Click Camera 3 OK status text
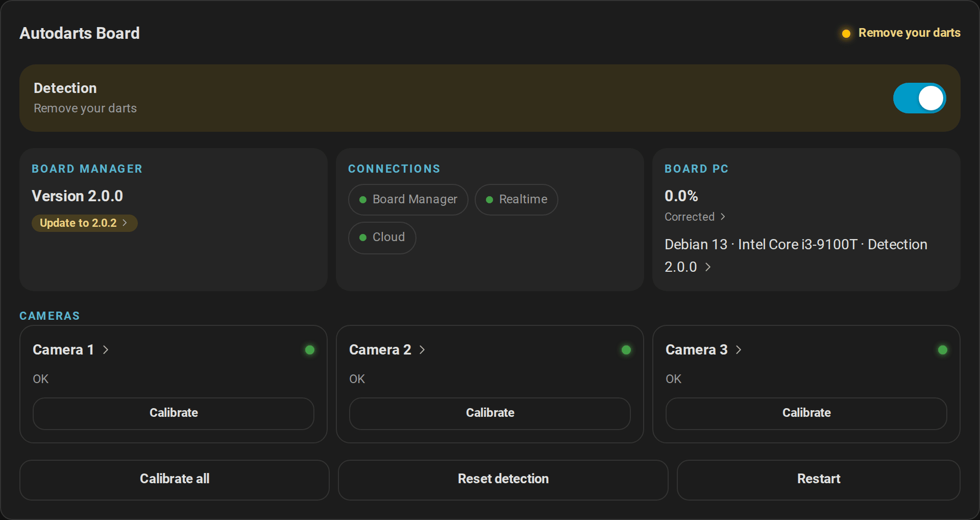Screen dimensions: 980x520 click(674, 379)
